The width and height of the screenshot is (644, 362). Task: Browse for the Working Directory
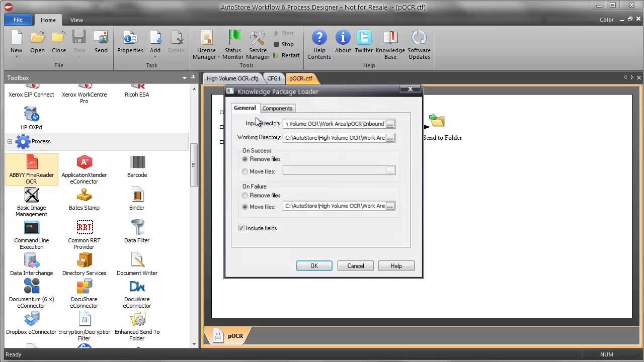tap(390, 138)
